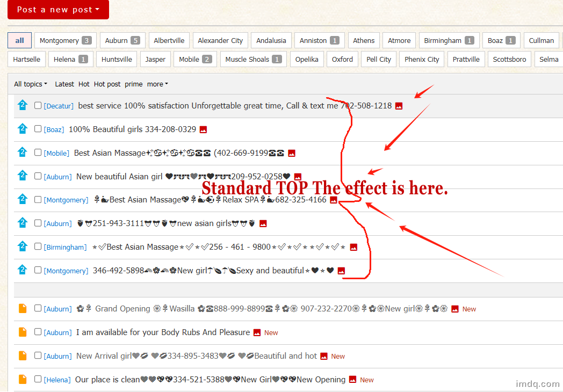This screenshot has height=392, width=563.
Task: Switch to the Birmingham city tab
Action: tap(449, 41)
